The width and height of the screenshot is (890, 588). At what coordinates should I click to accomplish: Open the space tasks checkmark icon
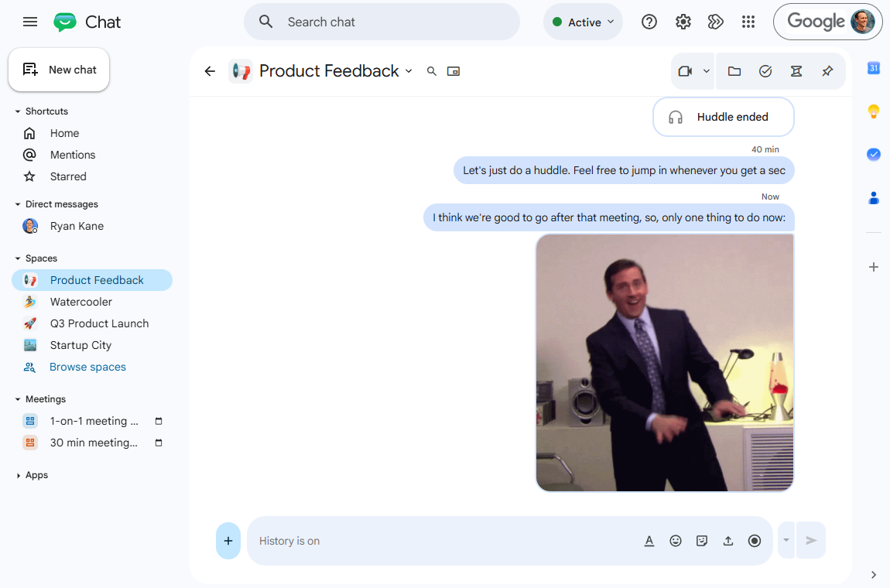click(x=765, y=71)
